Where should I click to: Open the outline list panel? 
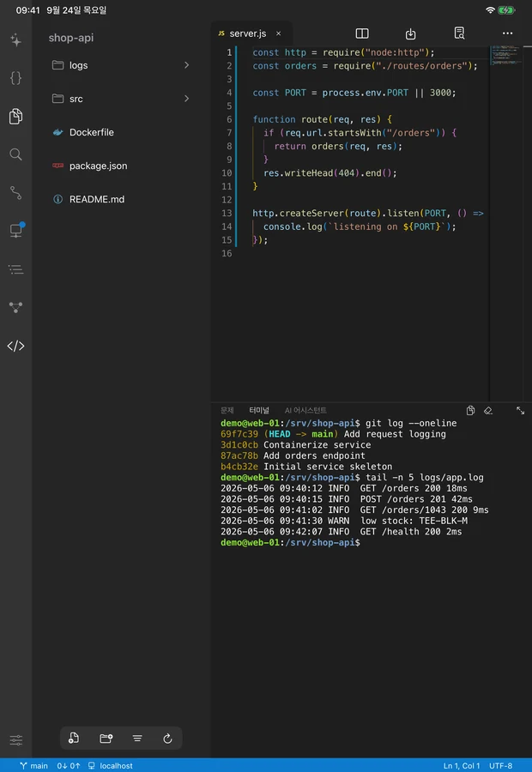coord(15,269)
